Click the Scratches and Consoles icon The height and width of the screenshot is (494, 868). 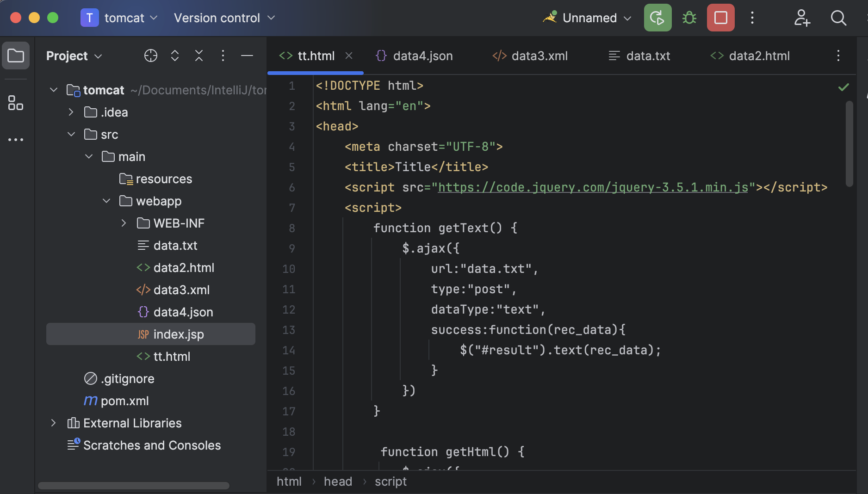pos(74,445)
